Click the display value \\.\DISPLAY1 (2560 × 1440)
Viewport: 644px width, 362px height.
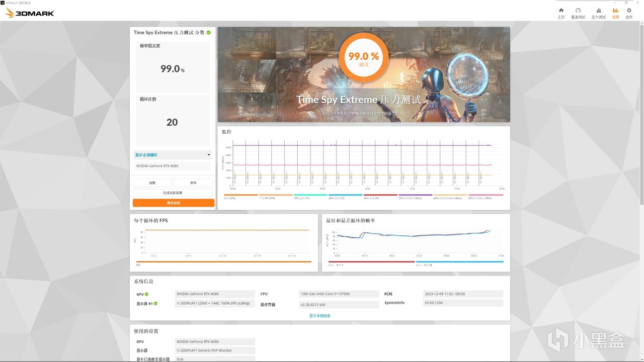[x=215, y=303]
